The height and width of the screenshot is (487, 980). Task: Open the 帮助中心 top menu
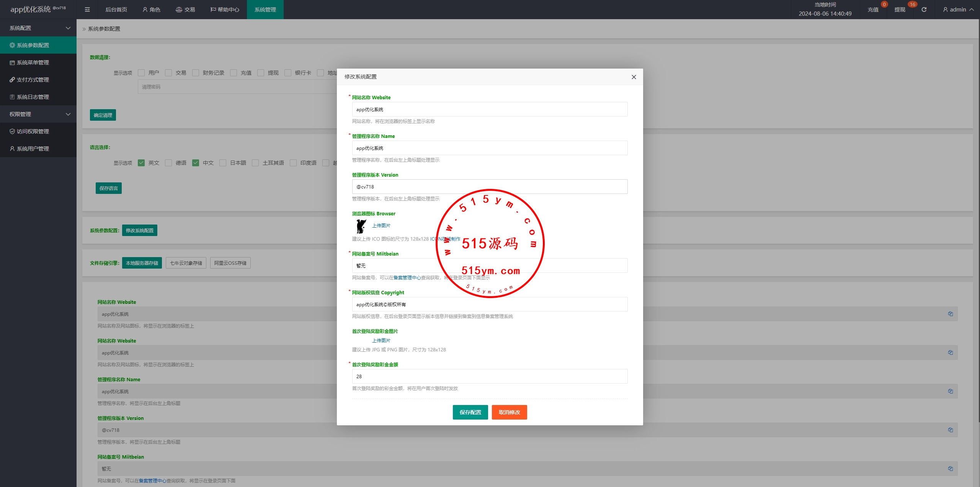tap(225, 10)
